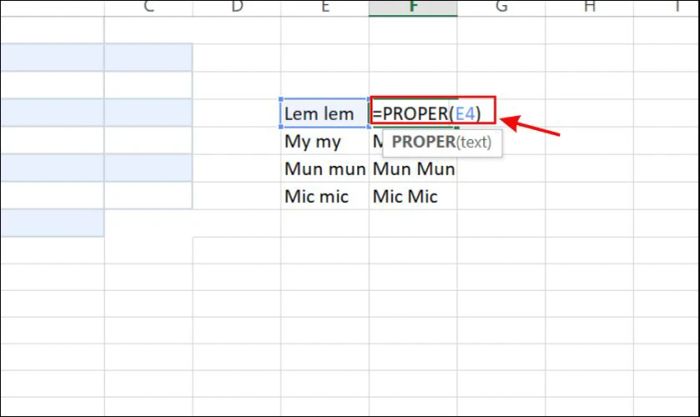The image size is (700, 417).
Task: Select the empty column G cell beside "Mic Mic"
Action: pyautogui.click(x=501, y=197)
